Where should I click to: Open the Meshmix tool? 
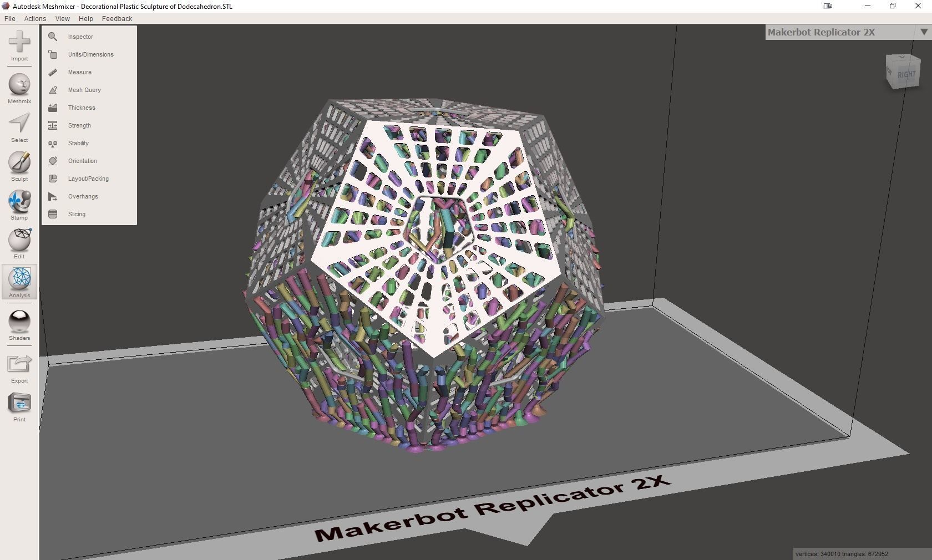pyautogui.click(x=19, y=84)
